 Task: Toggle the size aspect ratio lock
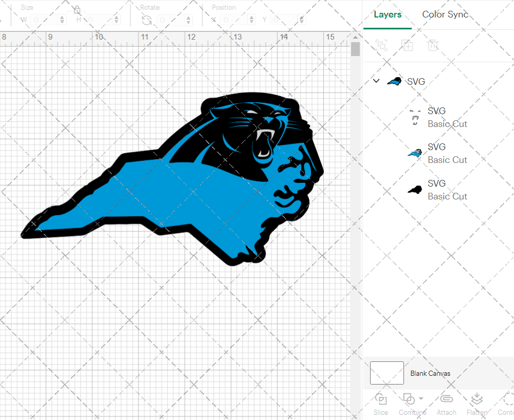[76, 10]
